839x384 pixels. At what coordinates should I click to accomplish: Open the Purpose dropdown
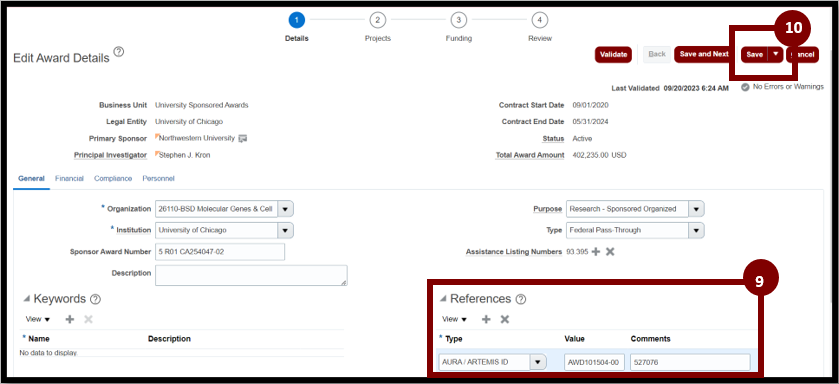(x=696, y=209)
